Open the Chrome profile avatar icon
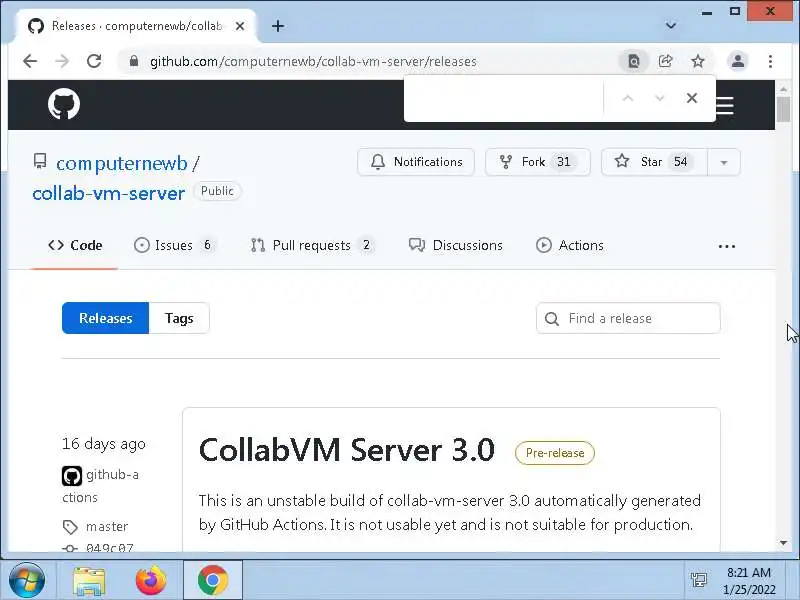The image size is (800, 600). [x=738, y=62]
